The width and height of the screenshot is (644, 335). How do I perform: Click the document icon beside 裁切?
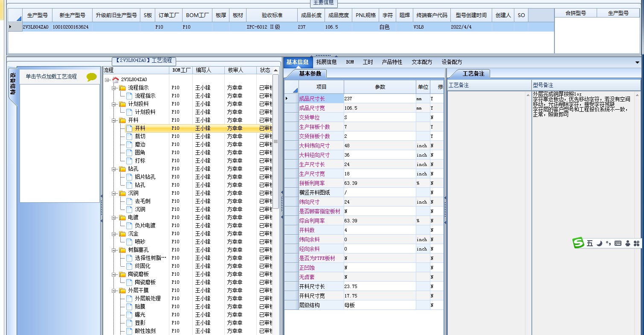129,136
